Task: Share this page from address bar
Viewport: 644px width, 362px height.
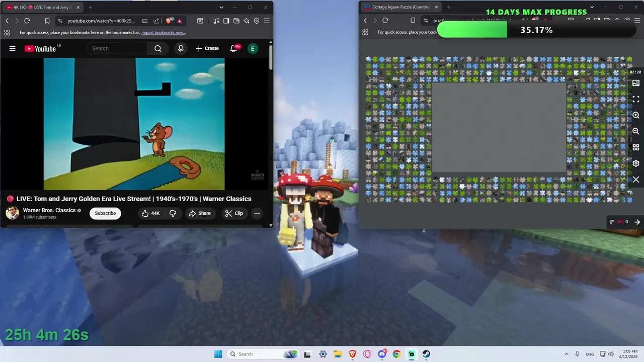Action: pos(156,21)
